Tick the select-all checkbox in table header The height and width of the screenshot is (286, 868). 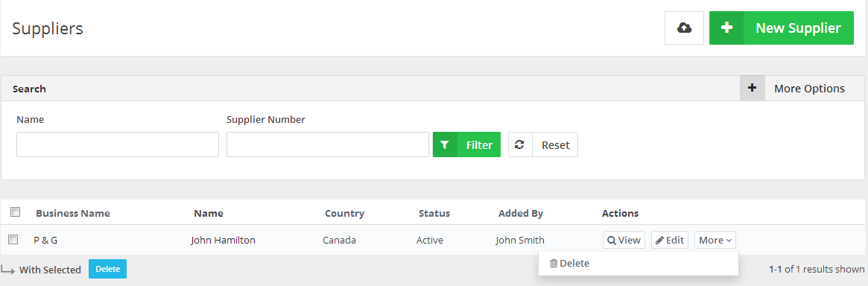16,212
